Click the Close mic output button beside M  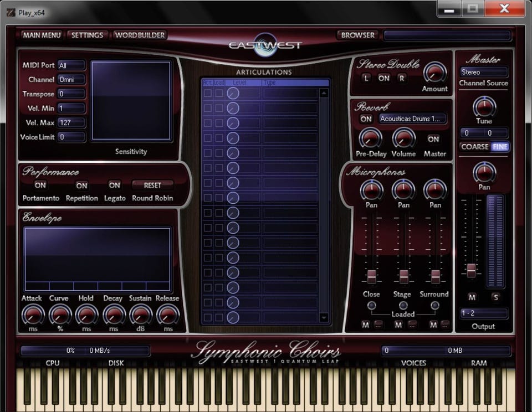(378, 325)
